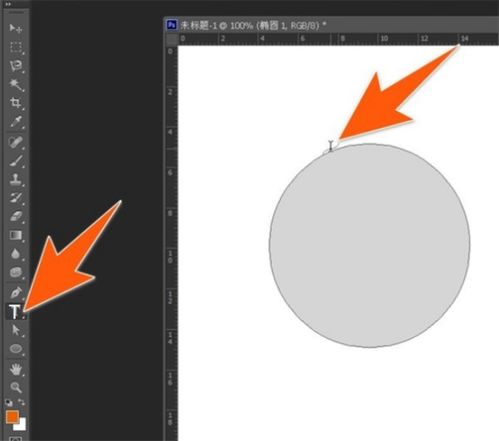Select the Horizontal Type tool

(x=15, y=312)
